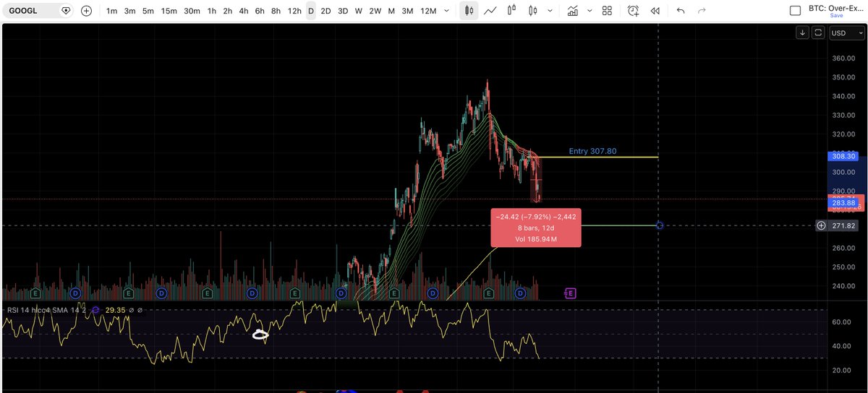Select the highlighted D daily interval
Image resolution: width=868 pixels, height=393 pixels.
pyautogui.click(x=311, y=11)
